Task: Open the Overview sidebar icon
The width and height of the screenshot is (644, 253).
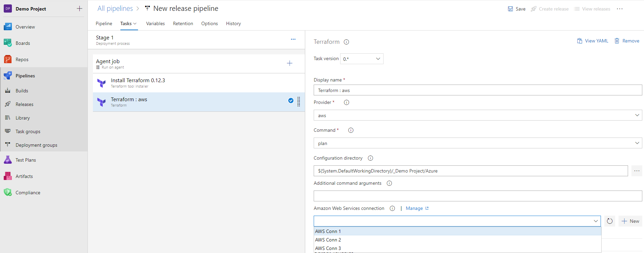Action: tap(8, 27)
